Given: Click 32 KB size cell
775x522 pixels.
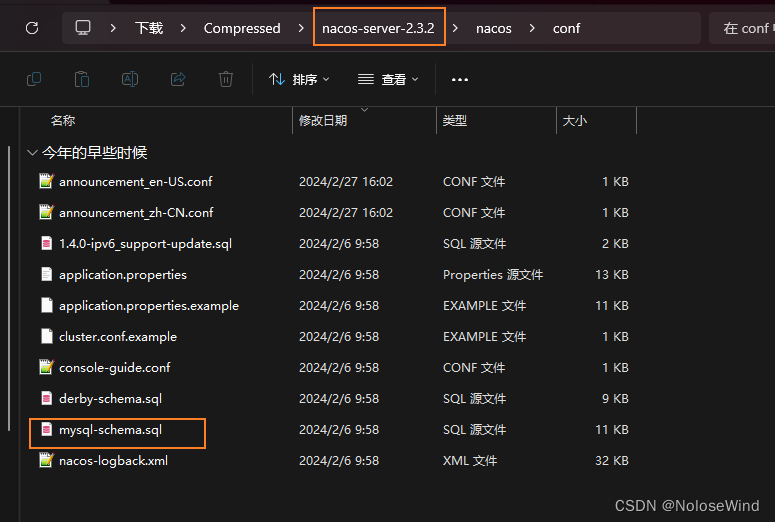Looking at the screenshot, I should 612,461.
